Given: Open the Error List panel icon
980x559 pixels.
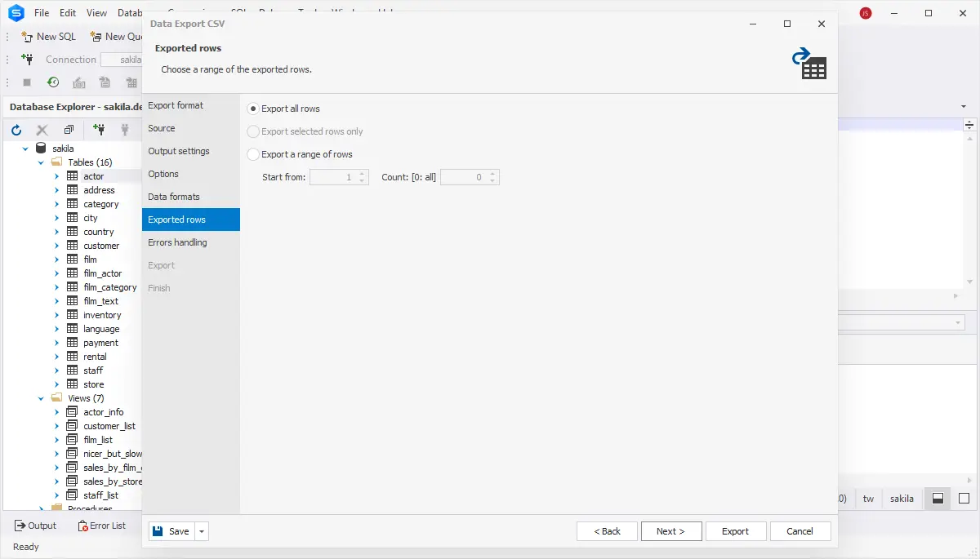Looking at the screenshot, I should tap(82, 526).
